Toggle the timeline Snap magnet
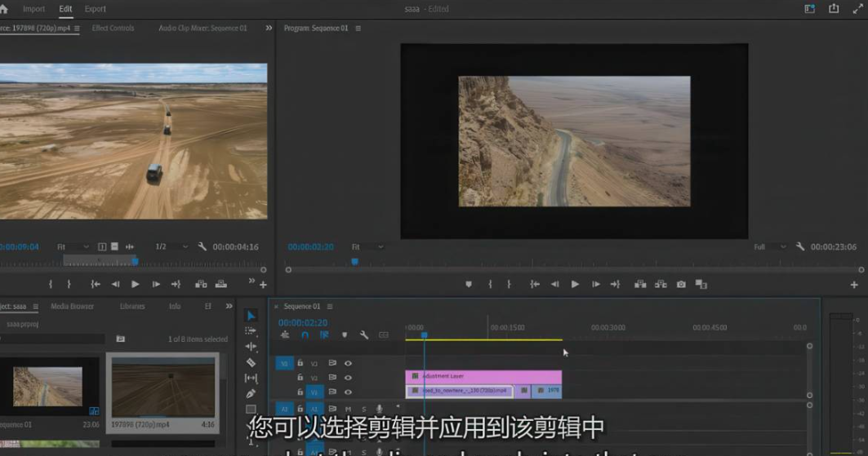 305,335
